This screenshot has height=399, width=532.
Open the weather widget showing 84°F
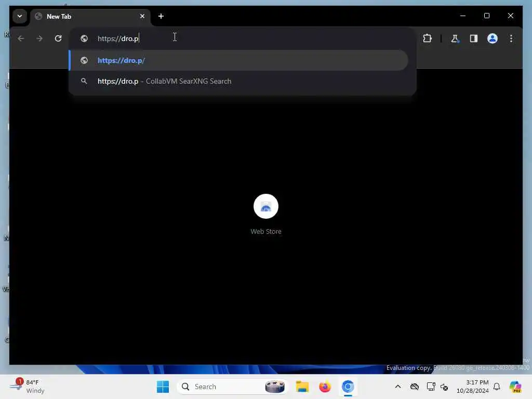(27, 387)
